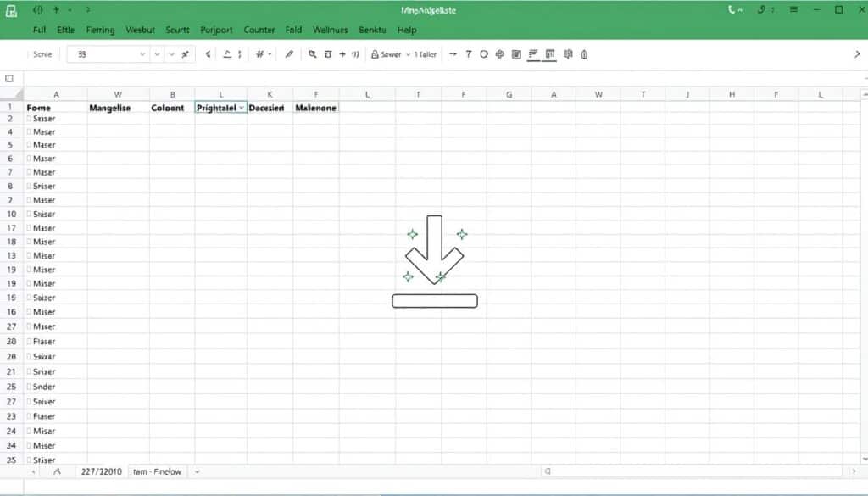Click the split columns toolbar icon
This screenshot has height=496, width=868.
pos(568,54)
